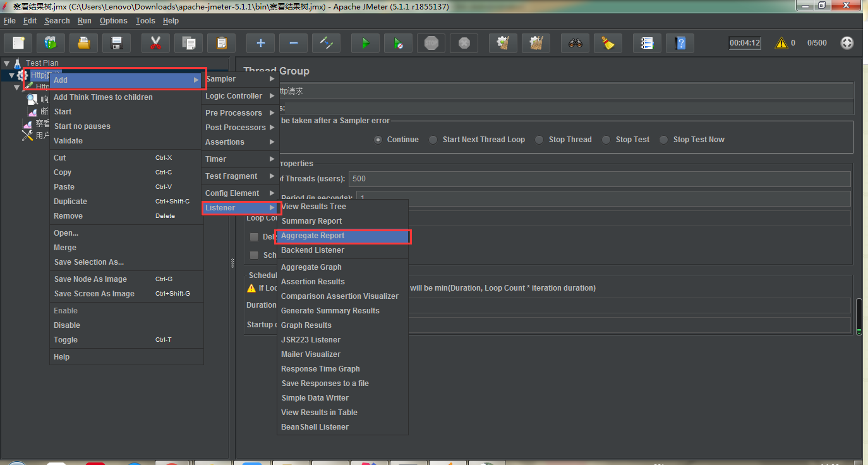Click the Clear All double-broom icon

(536, 43)
